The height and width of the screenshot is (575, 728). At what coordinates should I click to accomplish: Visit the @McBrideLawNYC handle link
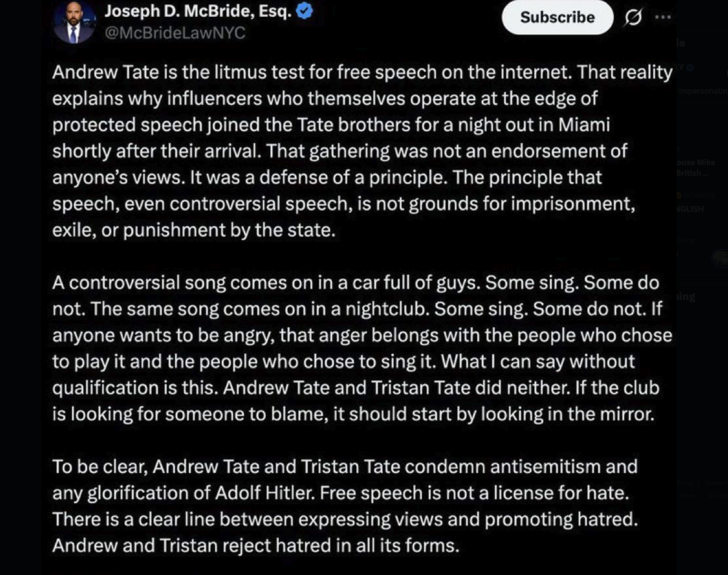[175, 33]
